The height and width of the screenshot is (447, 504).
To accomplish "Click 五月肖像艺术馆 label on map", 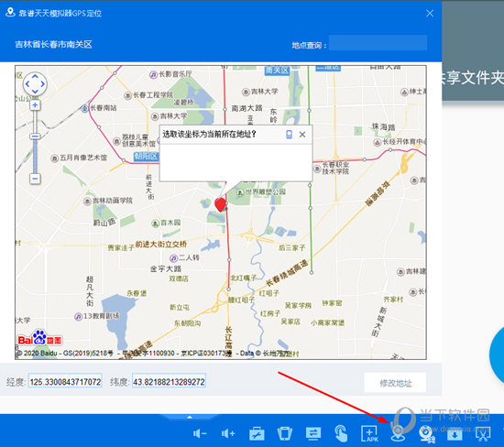I will coord(83,158).
